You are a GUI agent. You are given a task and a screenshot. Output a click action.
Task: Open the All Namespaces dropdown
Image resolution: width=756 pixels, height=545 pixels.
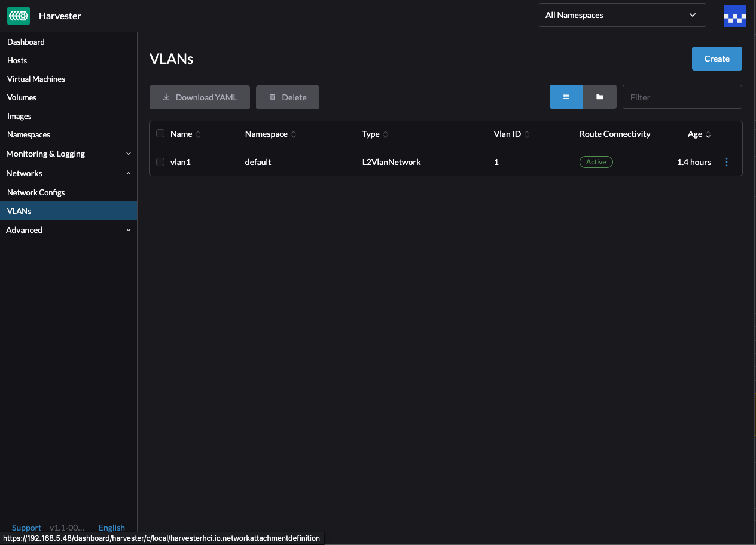coord(622,15)
